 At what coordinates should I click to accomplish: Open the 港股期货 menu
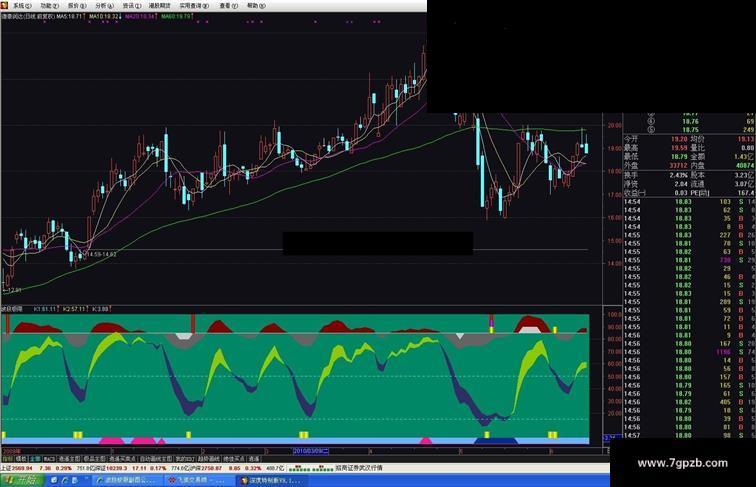click(x=160, y=6)
